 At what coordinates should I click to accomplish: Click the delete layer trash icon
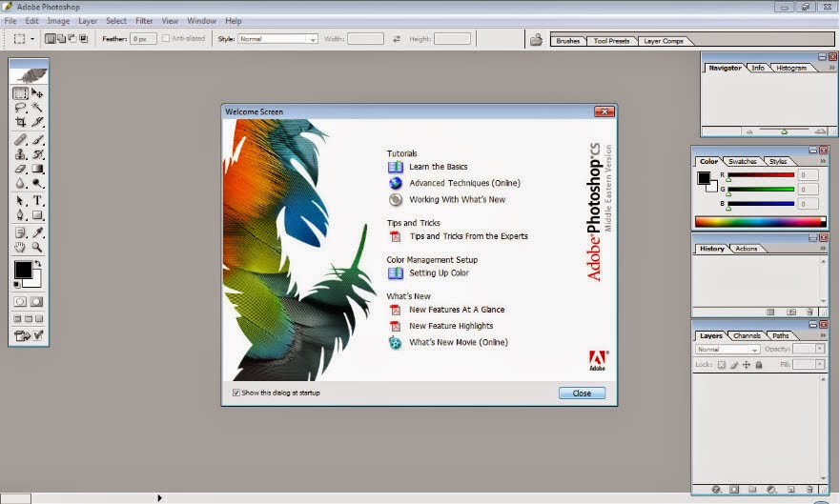coord(809,490)
